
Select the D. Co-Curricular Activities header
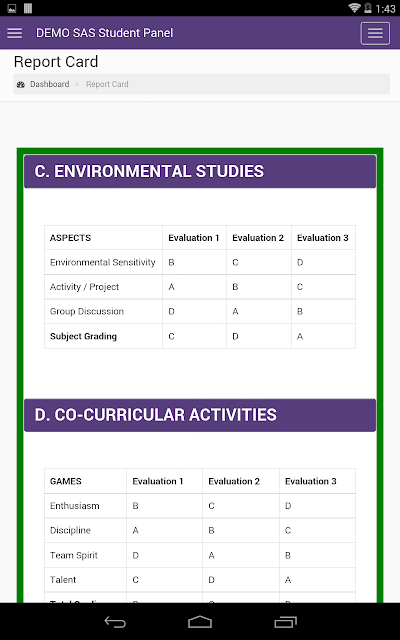pyautogui.click(x=200, y=415)
